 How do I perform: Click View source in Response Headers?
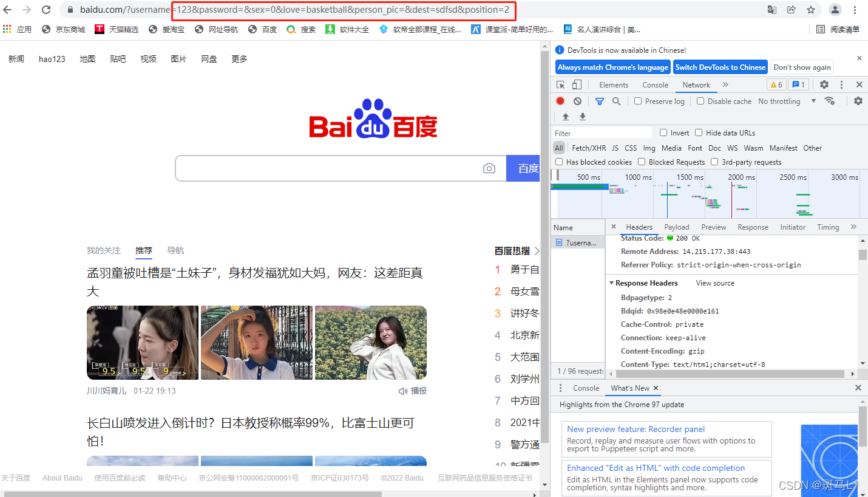point(715,283)
